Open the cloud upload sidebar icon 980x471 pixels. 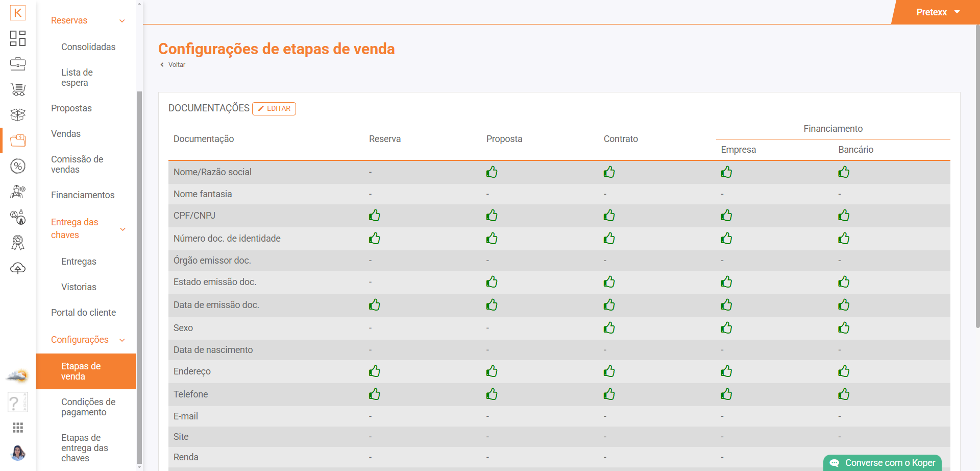[x=18, y=268]
